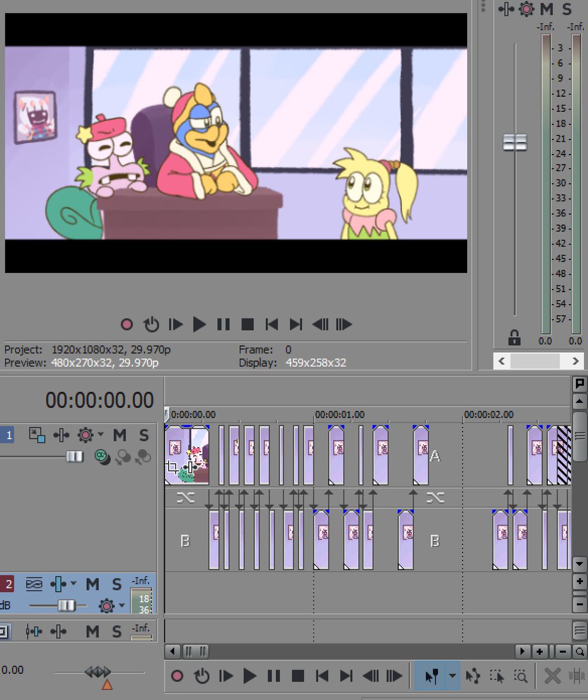
Task: Select the Selection Edit tool
Action: (497, 676)
